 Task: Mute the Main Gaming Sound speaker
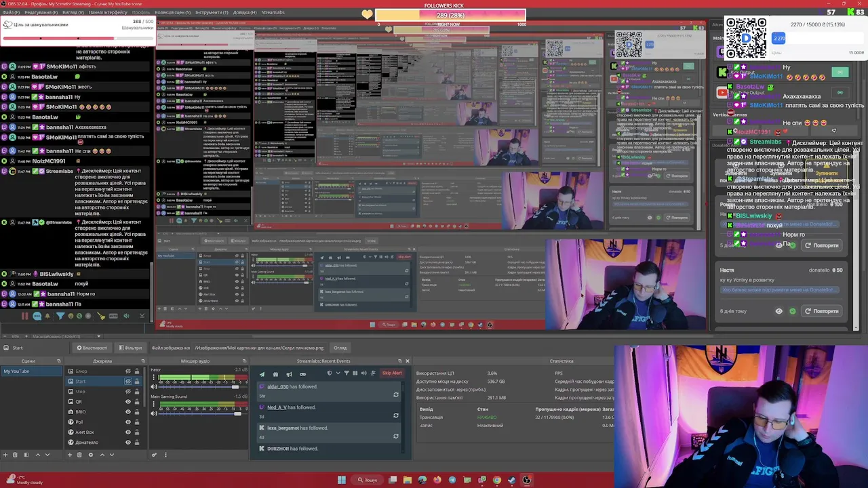153,413
